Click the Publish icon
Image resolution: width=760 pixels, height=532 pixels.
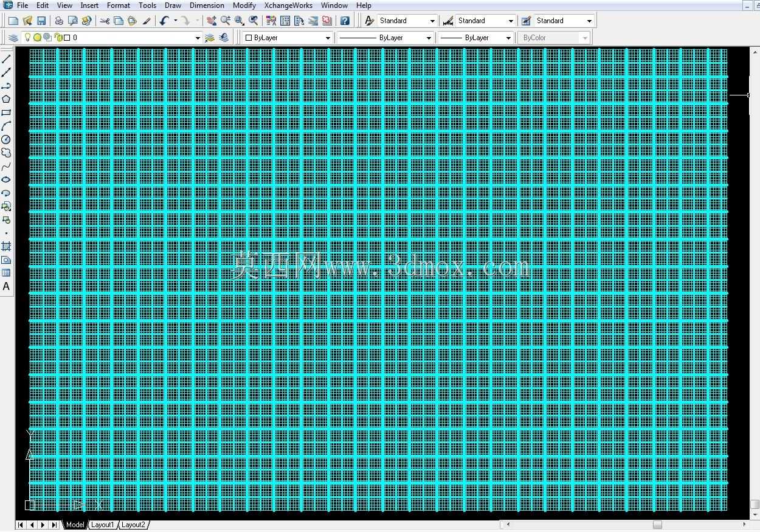point(86,21)
